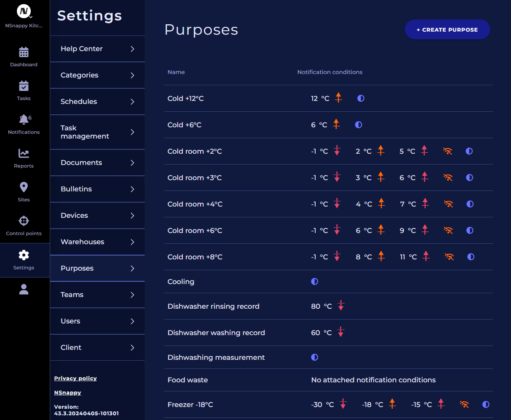The height and width of the screenshot is (420, 511).
Task: Open the Dashboard calendar icon
Action: click(x=24, y=52)
